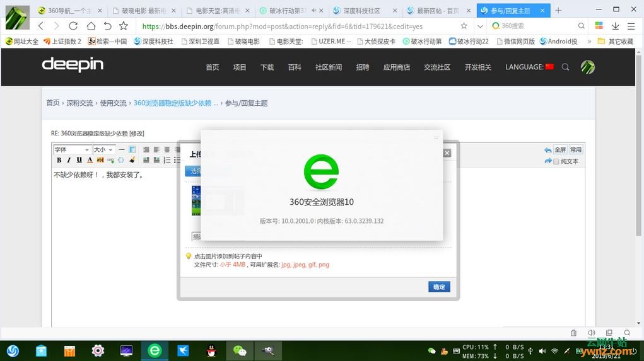Switch to the 最新回帖 tab
Screen dimensions: 644x361
click(x=438, y=11)
